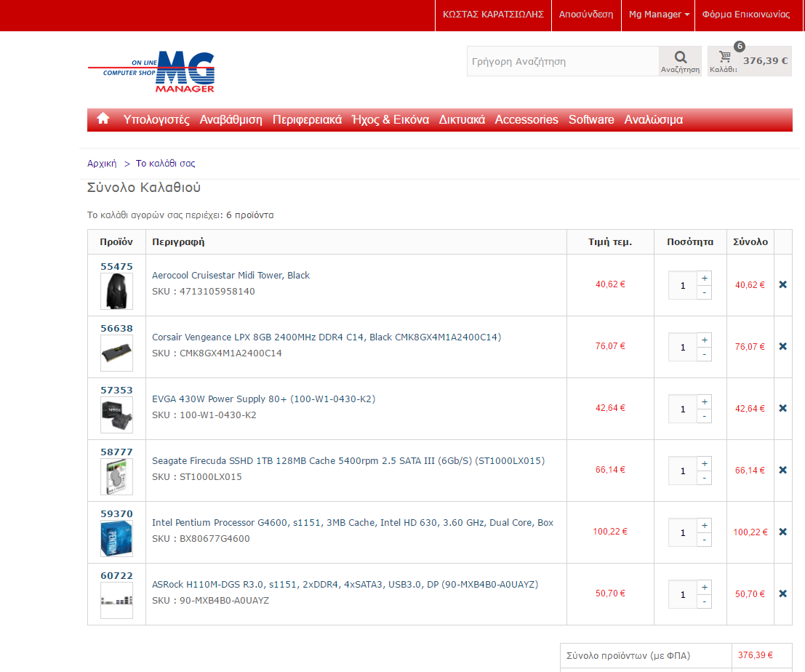Increase quantity of EVGA 430W Power Supply
This screenshot has width=805, height=672.
(705, 402)
